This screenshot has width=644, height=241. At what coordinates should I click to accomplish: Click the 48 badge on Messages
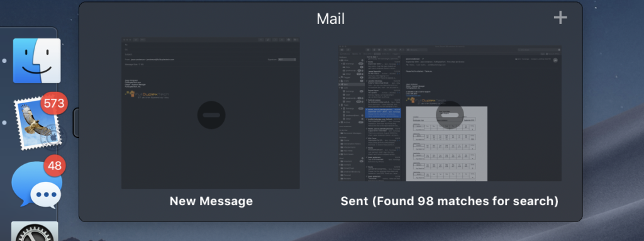point(54,165)
